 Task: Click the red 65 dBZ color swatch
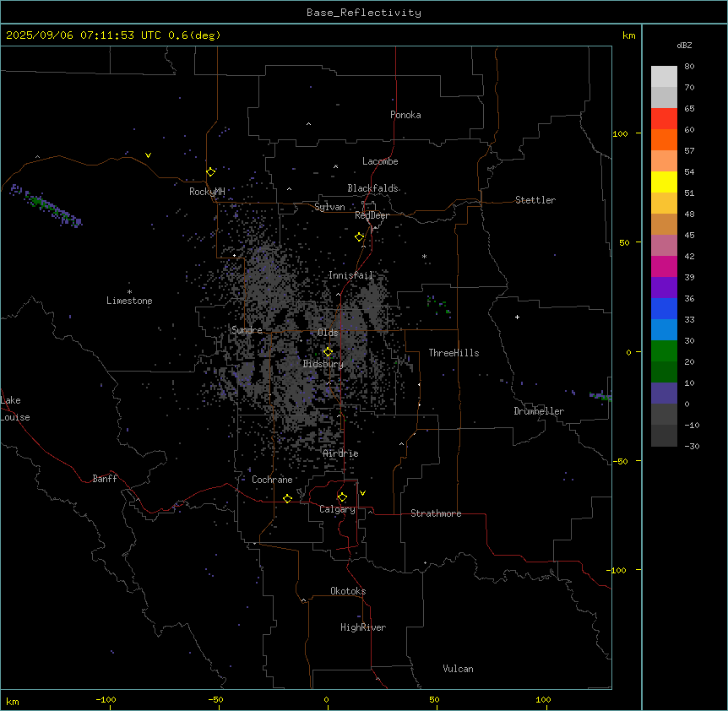point(664,118)
